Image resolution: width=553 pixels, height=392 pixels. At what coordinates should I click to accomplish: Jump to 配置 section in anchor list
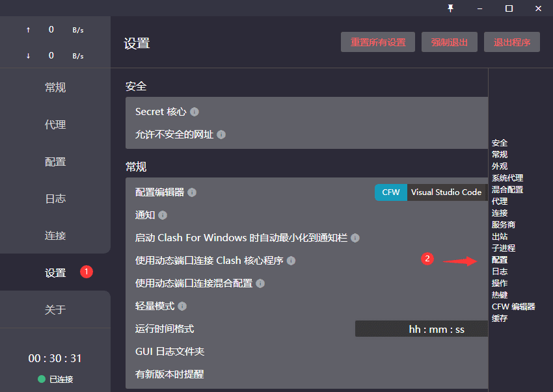pyautogui.click(x=500, y=260)
